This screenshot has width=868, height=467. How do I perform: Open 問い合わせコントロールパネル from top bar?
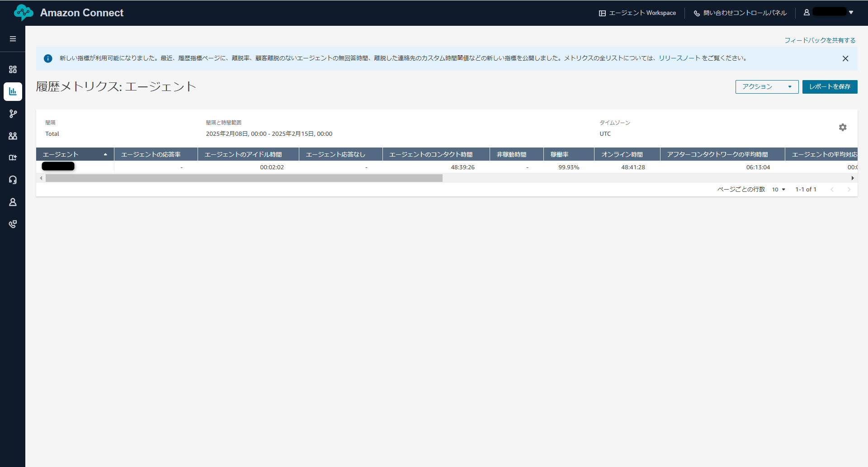pos(740,13)
